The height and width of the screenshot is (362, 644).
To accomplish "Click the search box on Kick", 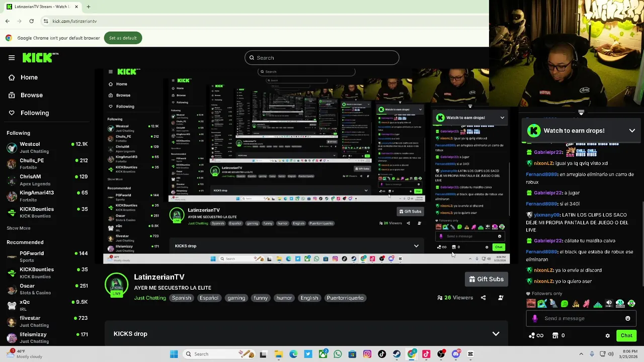I will [x=322, y=58].
